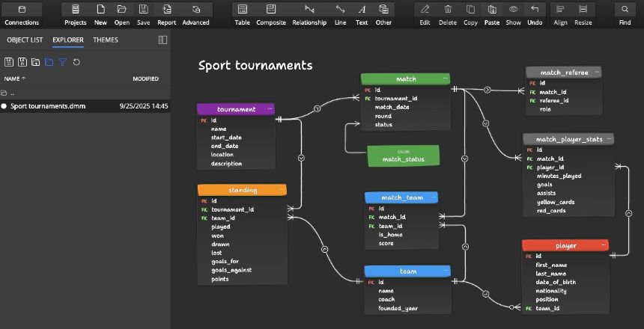Open the match_referee table options menu
The height and width of the screenshot is (329, 644).
pos(597,72)
